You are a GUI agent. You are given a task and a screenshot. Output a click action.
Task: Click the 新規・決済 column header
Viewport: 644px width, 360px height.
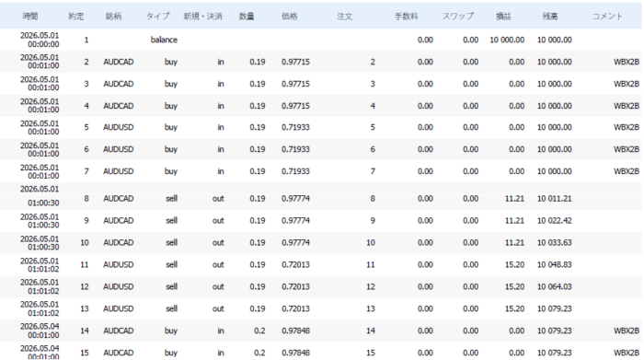pos(202,16)
